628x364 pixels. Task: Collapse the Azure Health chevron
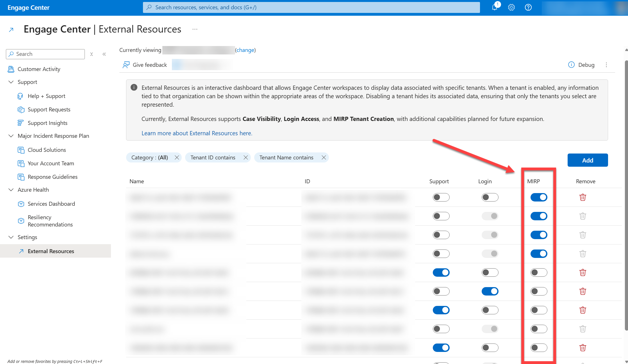click(11, 190)
